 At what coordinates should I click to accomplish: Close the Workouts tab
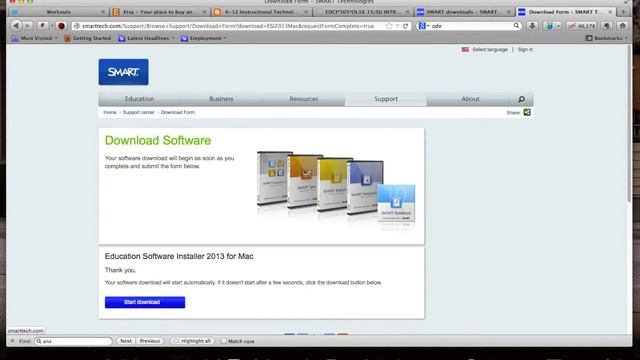point(103,12)
